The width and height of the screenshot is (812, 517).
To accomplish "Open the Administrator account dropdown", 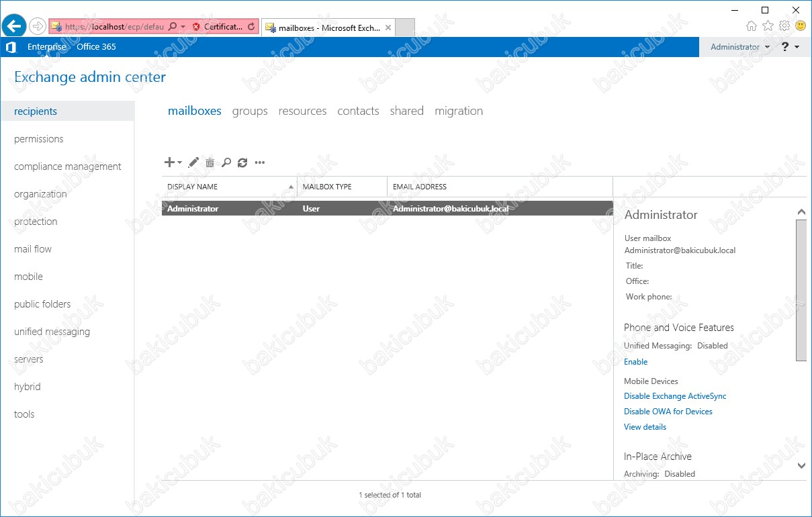I will click(x=740, y=47).
